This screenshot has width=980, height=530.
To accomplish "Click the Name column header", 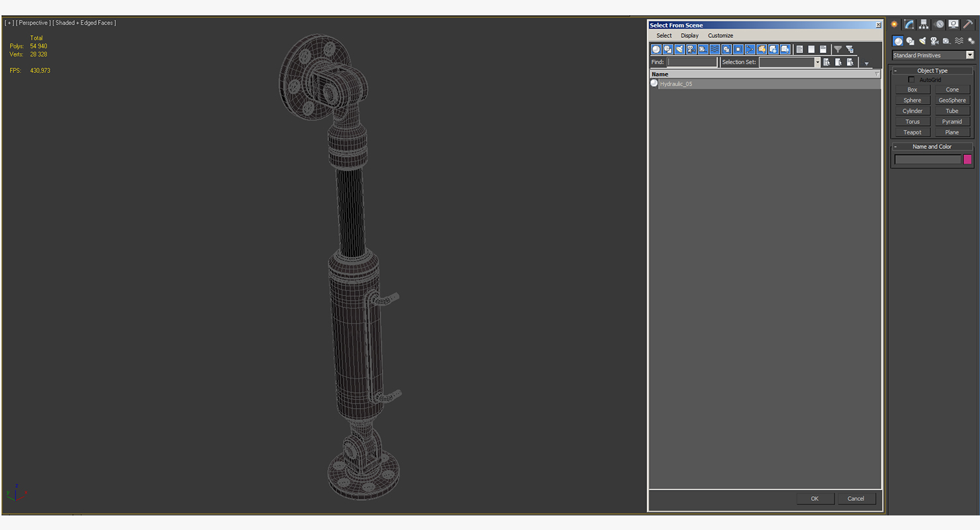I will click(x=765, y=74).
